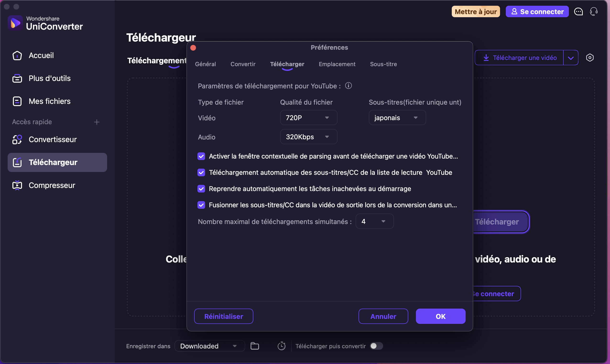Switch to the Sous-titre tab
The height and width of the screenshot is (364, 610).
383,64
